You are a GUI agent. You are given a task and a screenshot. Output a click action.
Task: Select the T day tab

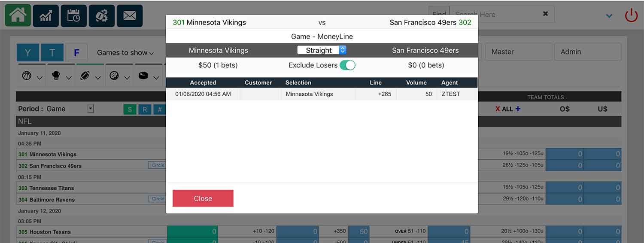(x=52, y=53)
